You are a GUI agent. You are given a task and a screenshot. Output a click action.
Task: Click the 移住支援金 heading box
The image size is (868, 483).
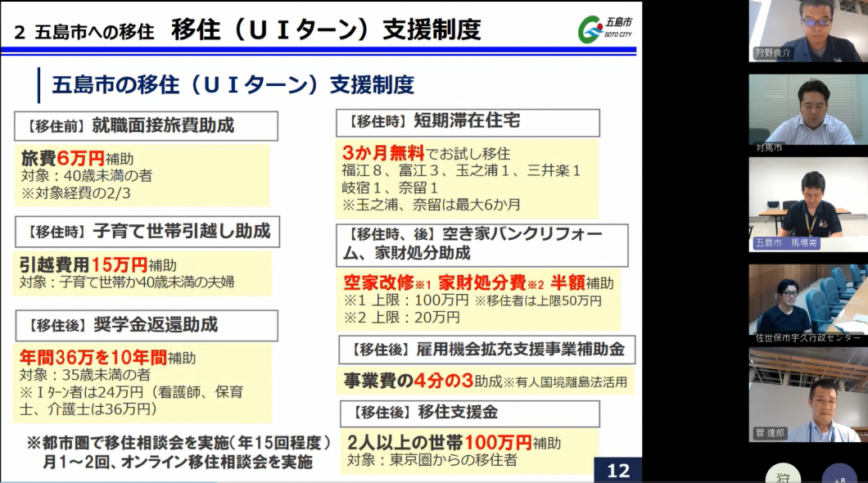[x=468, y=412]
